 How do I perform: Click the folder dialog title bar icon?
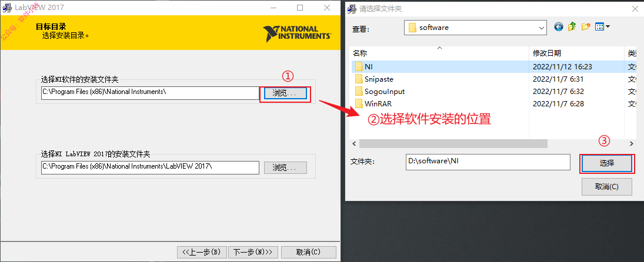(x=352, y=8)
